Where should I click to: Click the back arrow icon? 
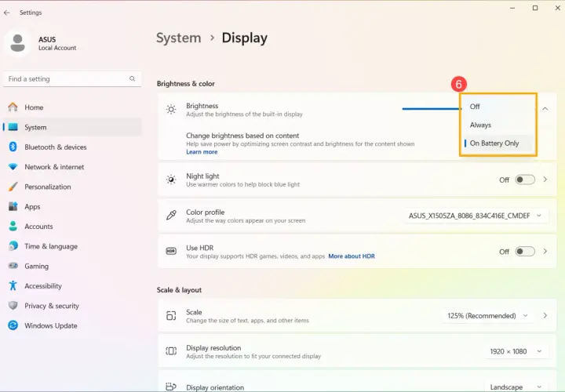click(7, 13)
